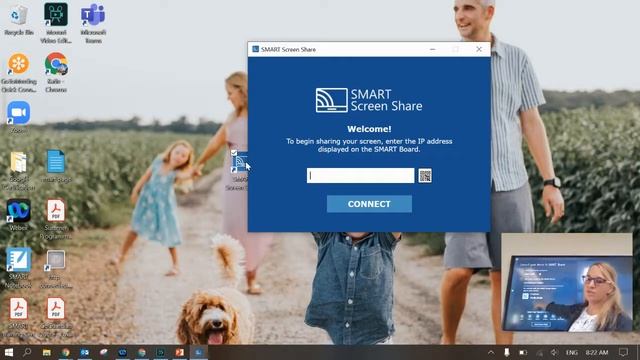The height and width of the screenshot is (360, 640).
Task: Open the battery status tray icon
Action: pyautogui.click(x=523, y=352)
